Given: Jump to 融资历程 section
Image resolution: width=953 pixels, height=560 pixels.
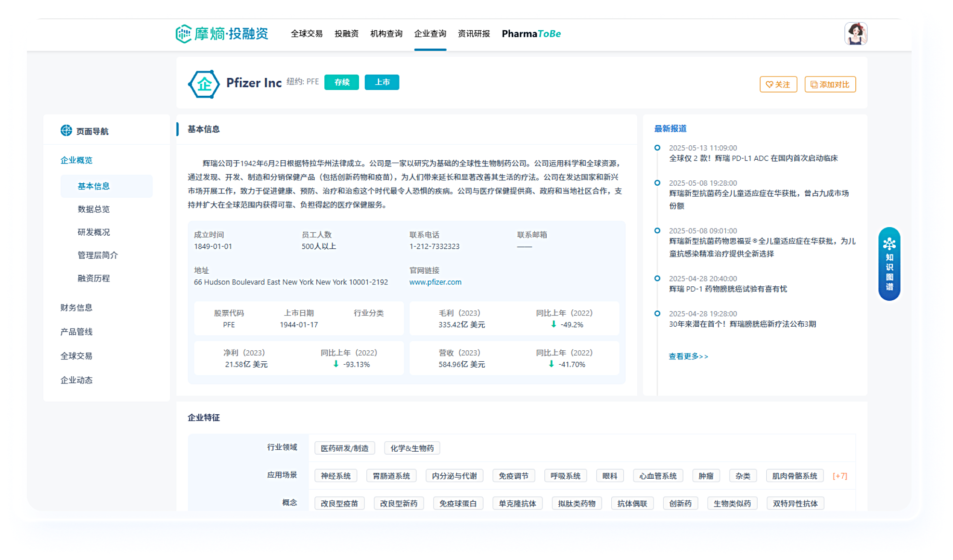Looking at the screenshot, I should click(x=94, y=279).
